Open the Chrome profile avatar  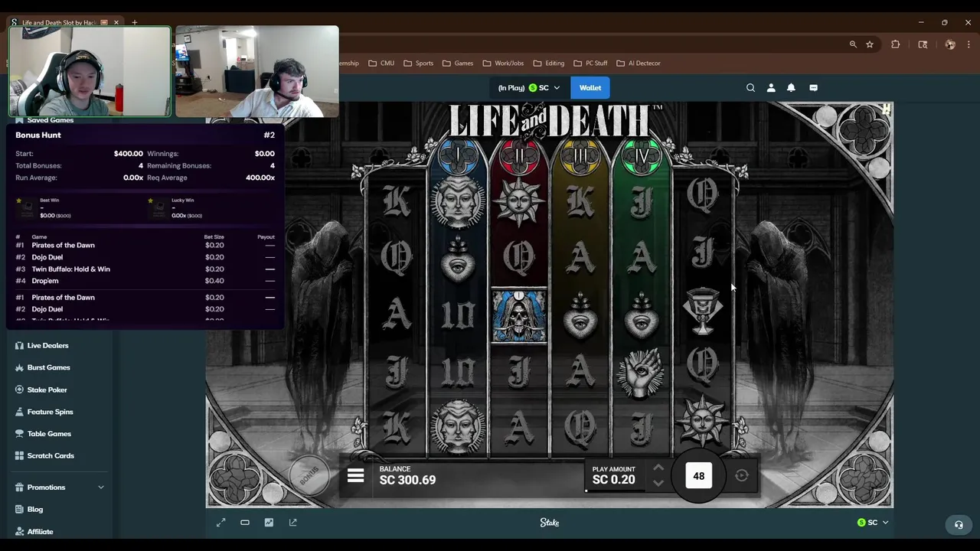point(950,44)
